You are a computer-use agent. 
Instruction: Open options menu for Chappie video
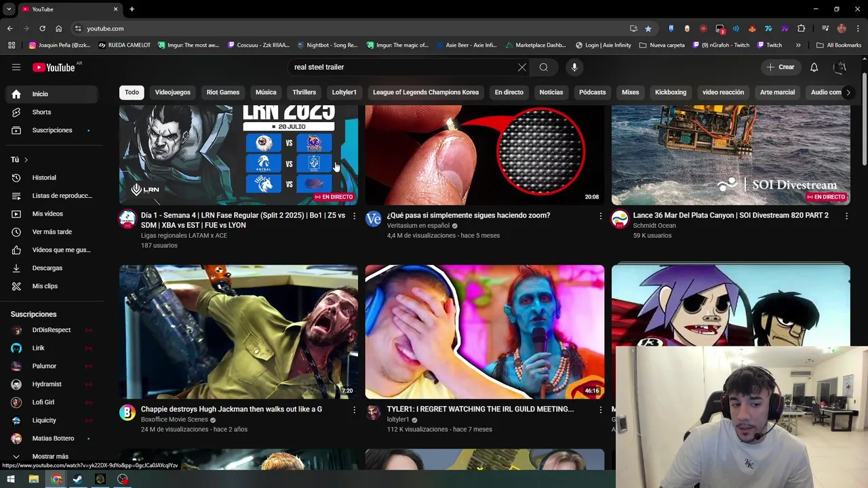pyautogui.click(x=354, y=410)
